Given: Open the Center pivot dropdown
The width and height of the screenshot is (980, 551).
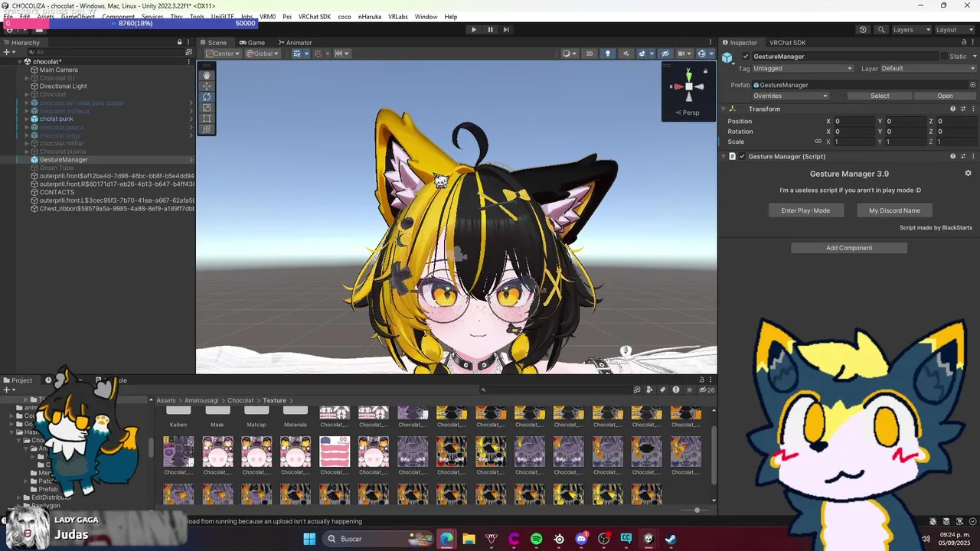Looking at the screenshot, I should (x=223, y=54).
